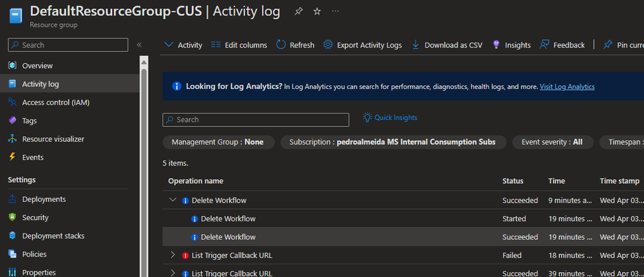Follow the Visit Log Analytics link
Viewport: 644px width, 277px height.
tap(567, 86)
